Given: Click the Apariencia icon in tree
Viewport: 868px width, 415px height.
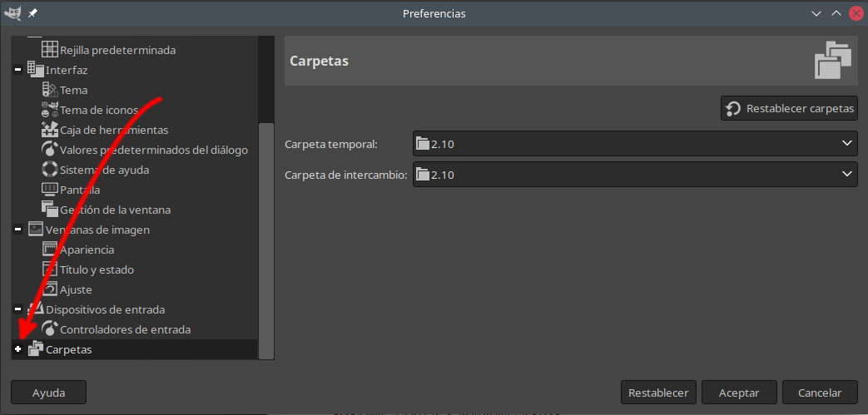Looking at the screenshot, I should pyautogui.click(x=50, y=249).
